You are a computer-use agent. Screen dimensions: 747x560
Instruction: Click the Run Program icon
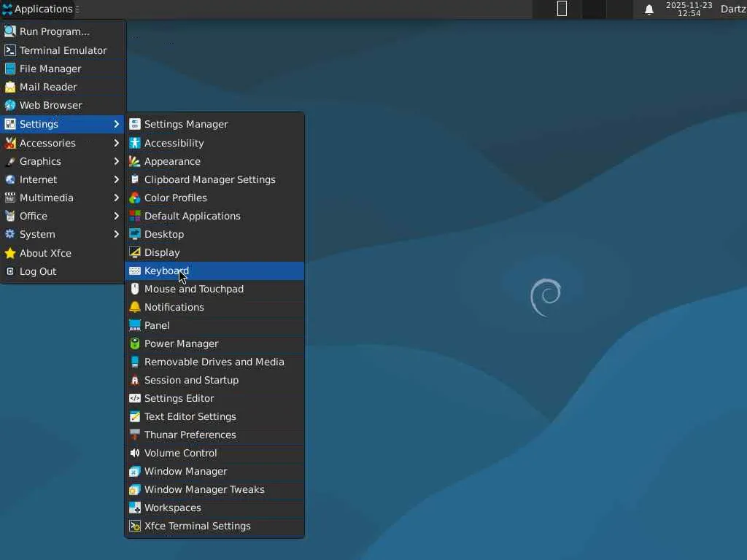coord(10,31)
